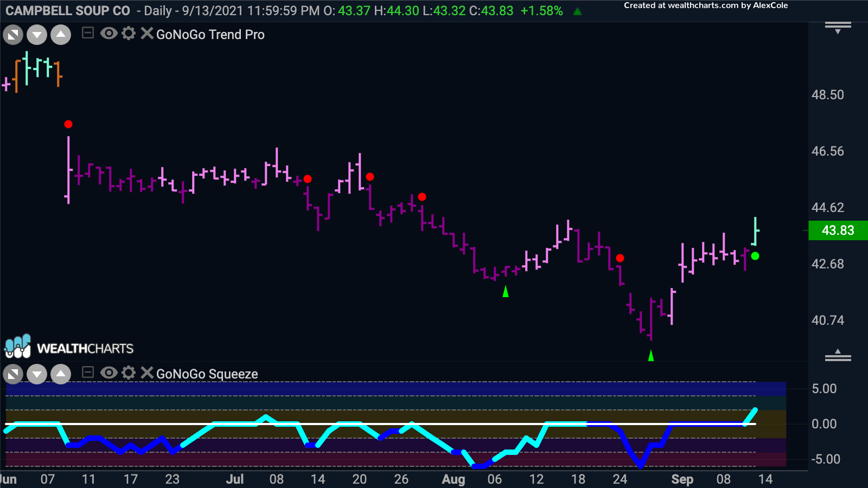Click the 40.74 price-axis label
The image size is (868, 488).
point(828,320)
